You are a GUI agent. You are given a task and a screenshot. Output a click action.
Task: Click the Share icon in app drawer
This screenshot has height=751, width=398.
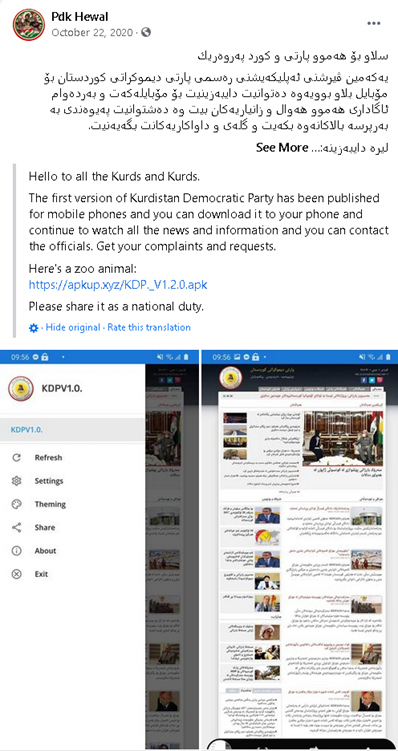coord(17,527)
